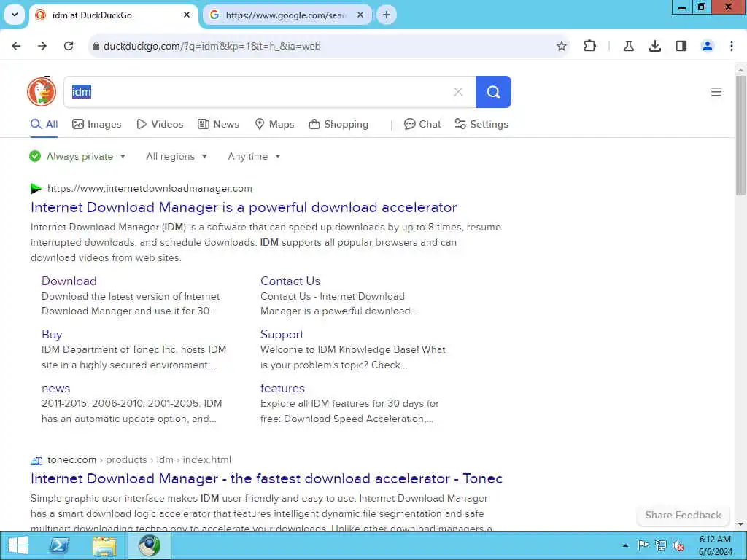This screenshot has width=747, height=560.
Task: Click the DuckDuckGo duck logo
Action: pyautogui.click(x=42, y=92)
